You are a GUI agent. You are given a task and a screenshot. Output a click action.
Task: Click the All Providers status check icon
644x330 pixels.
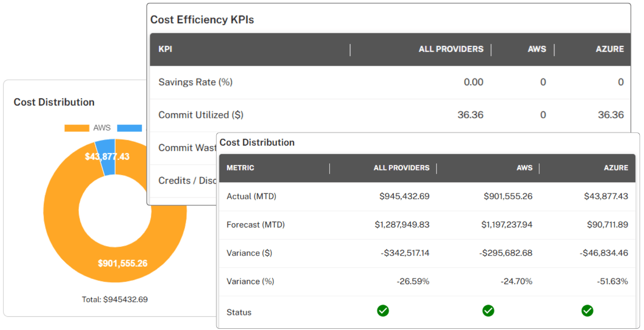(x=383, y=311)
